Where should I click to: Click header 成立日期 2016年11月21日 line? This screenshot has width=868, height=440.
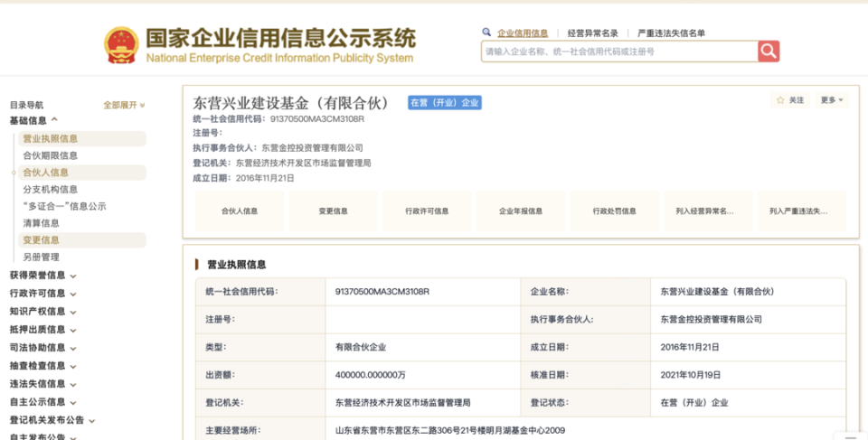click(x=243, y=178)
